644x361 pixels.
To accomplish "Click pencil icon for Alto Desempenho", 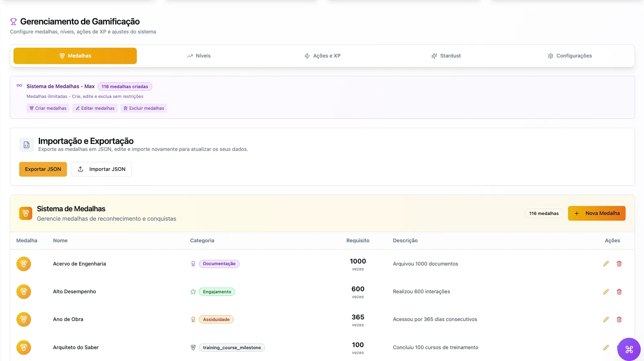I will point(606,292).
